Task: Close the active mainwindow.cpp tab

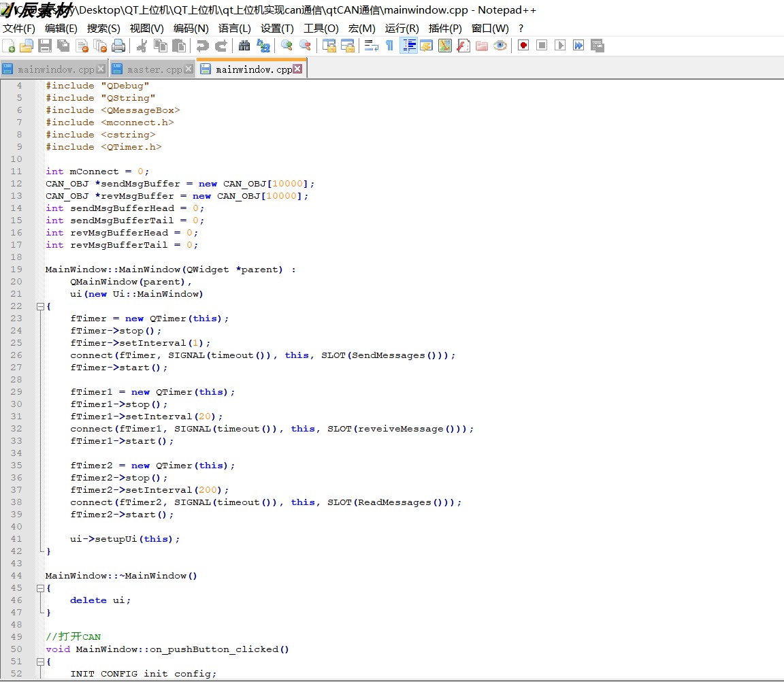Action: (x=297, y=69)
